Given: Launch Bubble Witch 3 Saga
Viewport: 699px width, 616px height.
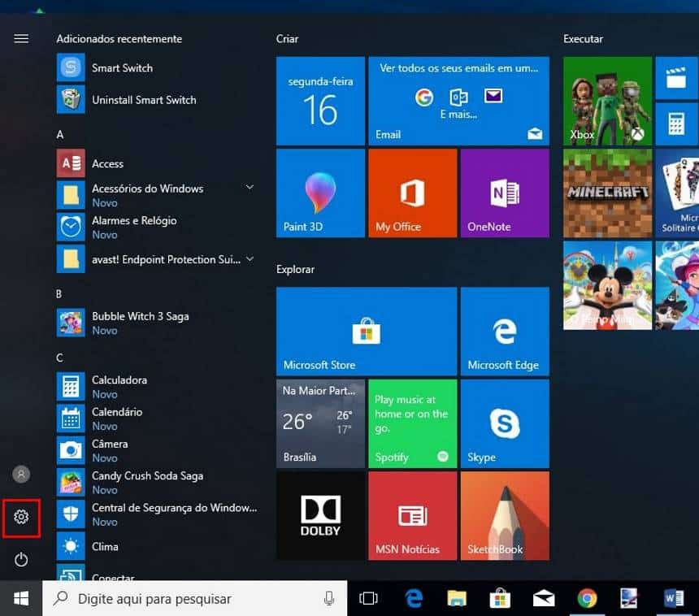Looking at the screenshot, I should (x=156, y=323).
